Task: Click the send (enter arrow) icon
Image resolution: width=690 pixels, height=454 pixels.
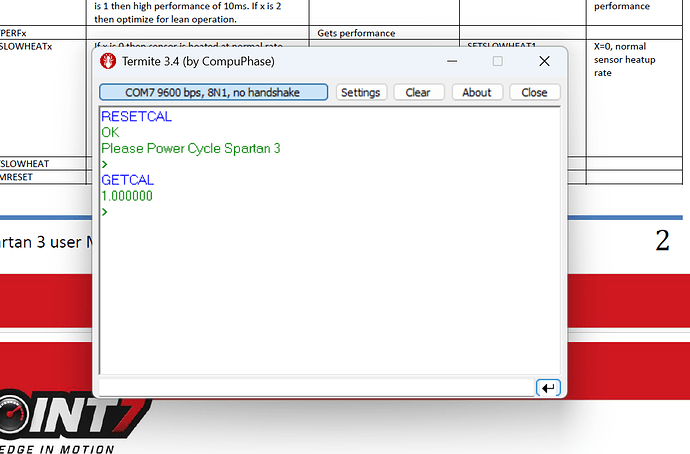Action: (548, 388)
